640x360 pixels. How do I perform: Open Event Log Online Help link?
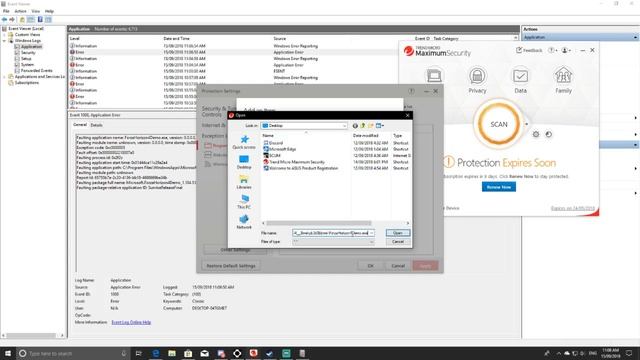[131, 322]
